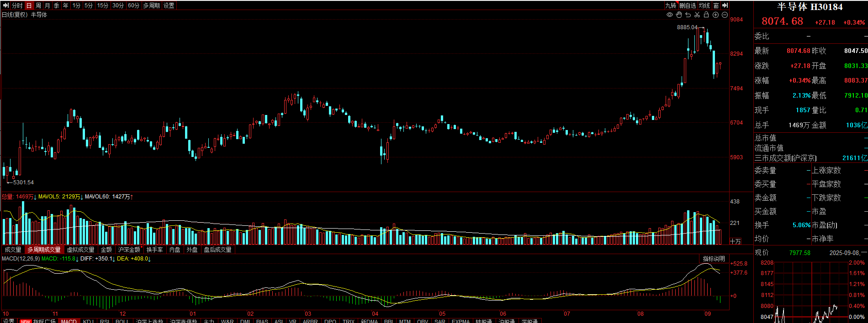
Task: Click the 删自选 remove-from-watchlist button
Action: tap(688, 5)
